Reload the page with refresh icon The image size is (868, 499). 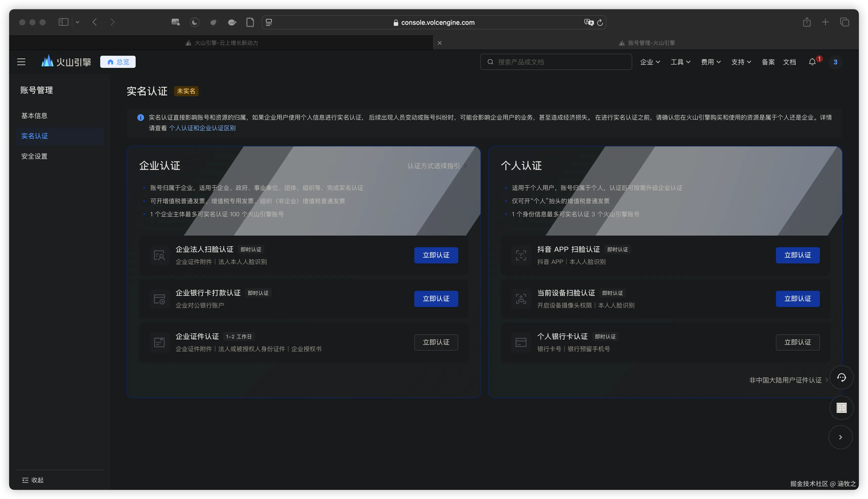pos(600,22)
